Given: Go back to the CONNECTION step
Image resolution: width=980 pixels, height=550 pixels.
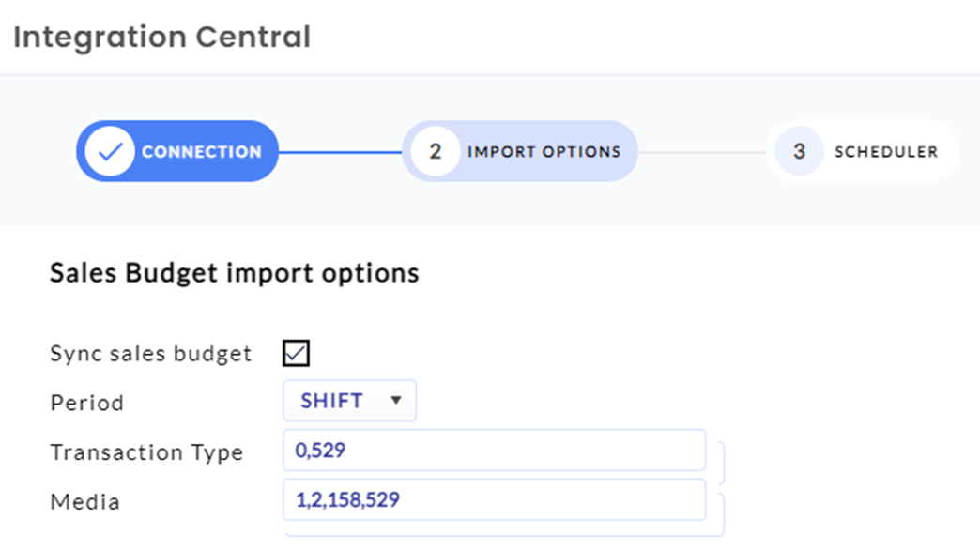Looking at the screenshot, I should [177, 151].
